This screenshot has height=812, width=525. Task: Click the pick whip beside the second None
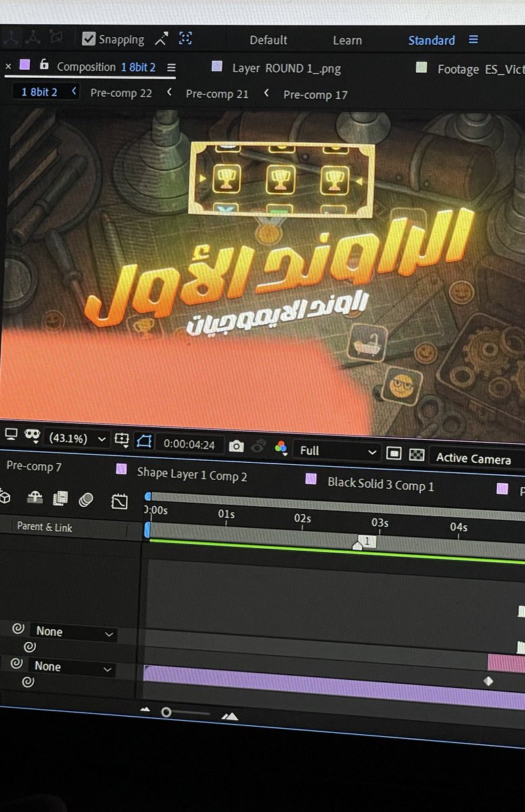[18, 664]
